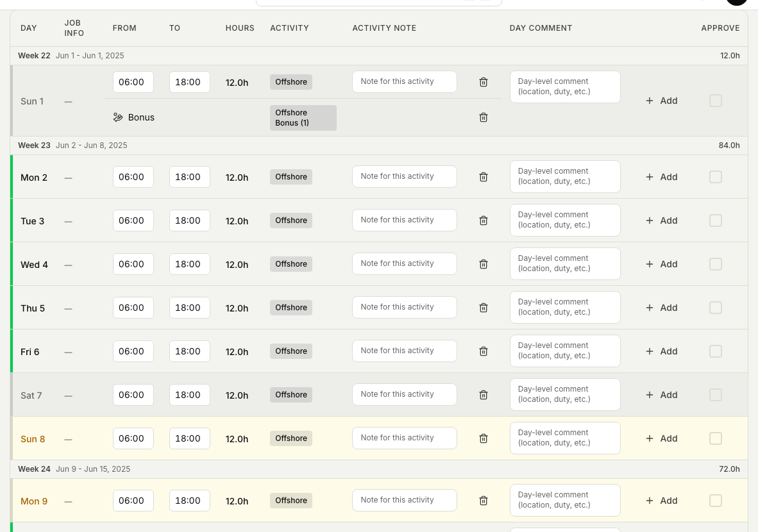Image resolution: width=758 pixels, height=532 pixels.
Task: Focus the activity note field for Thu 5
Action: pos(405,307)
